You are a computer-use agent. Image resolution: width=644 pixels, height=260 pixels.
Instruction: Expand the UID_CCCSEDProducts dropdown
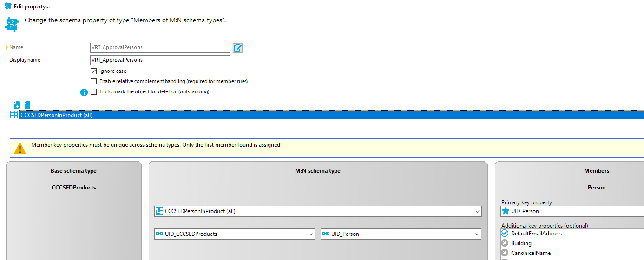click(311, 234)
